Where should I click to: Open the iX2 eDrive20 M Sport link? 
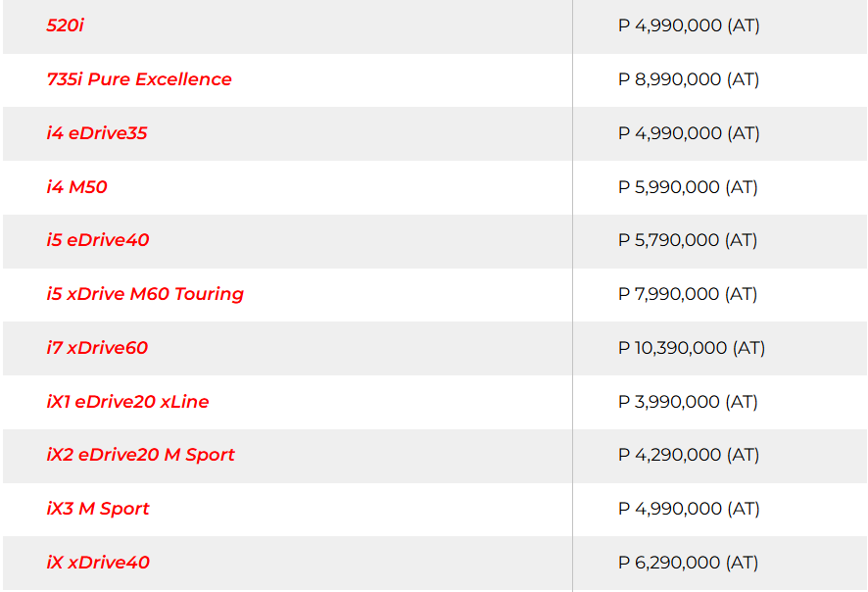click(x=140, y=455)
